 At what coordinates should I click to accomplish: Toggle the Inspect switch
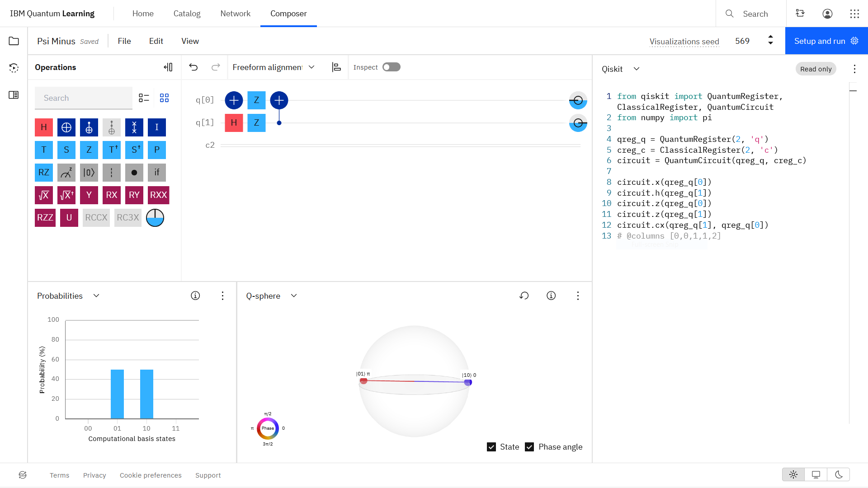[x=392, y=67]
